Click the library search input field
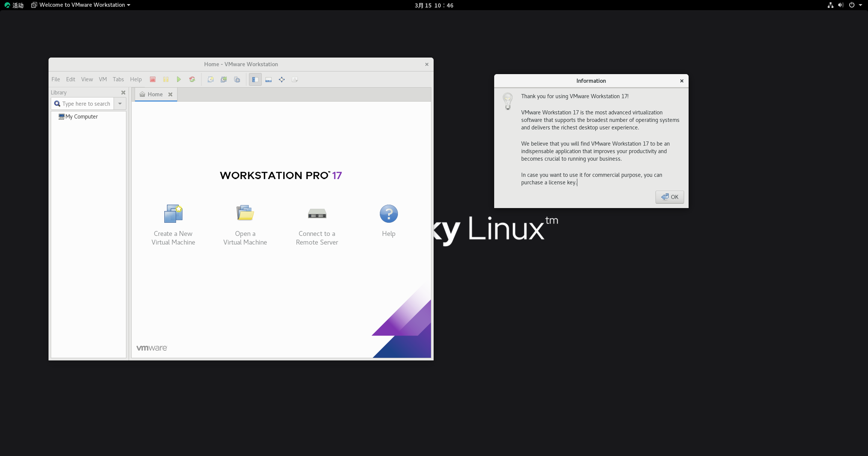 (x=86, y=103)
